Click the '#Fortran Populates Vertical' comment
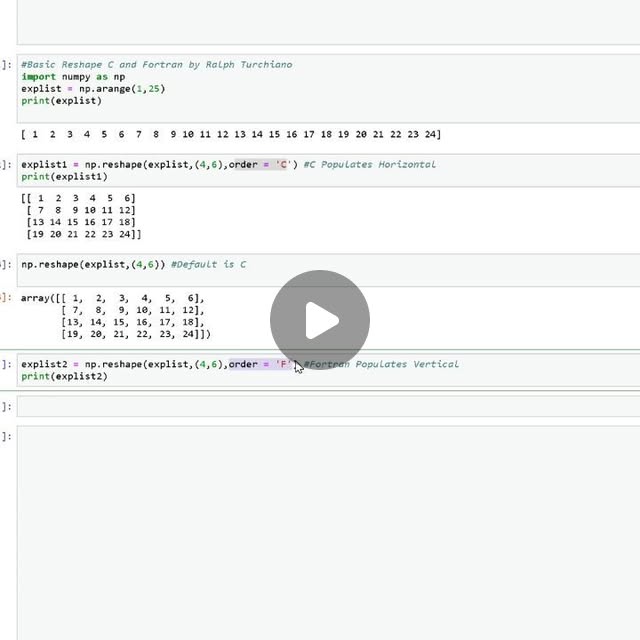This screenshot has height=640, width=640. point(381,364)
